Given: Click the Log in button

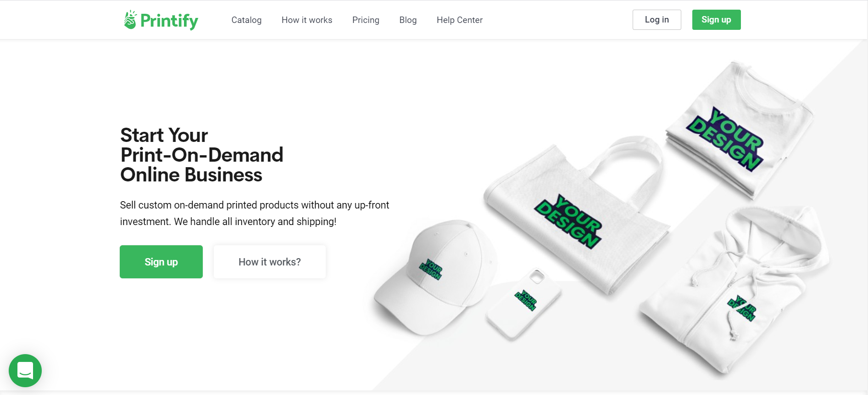Looking at the screenshot, I should 657,20.
